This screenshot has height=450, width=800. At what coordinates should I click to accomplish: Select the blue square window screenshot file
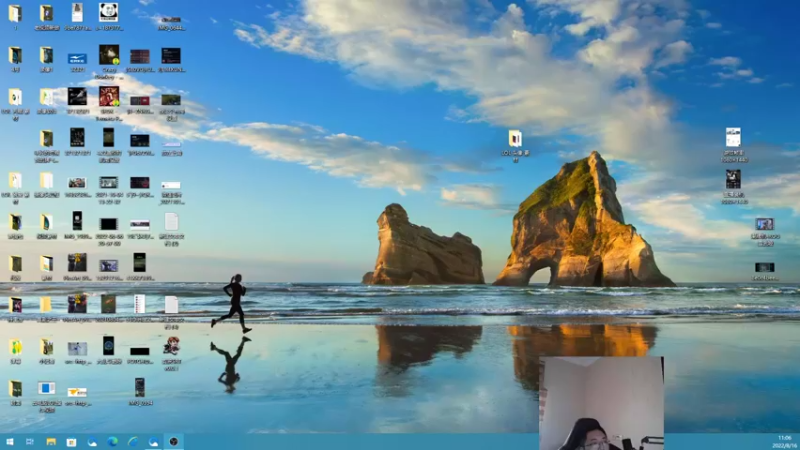click(46, 389)
